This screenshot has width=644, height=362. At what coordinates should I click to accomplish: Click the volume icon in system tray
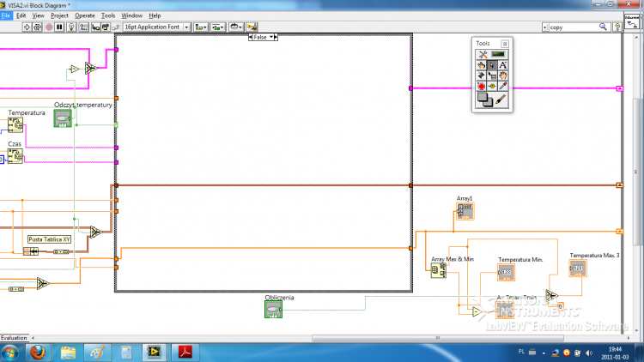[588, 353]
